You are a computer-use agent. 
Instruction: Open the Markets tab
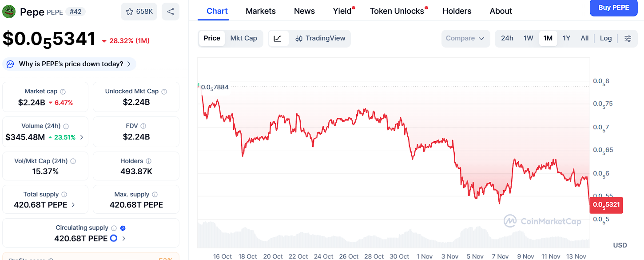(261, 11)
